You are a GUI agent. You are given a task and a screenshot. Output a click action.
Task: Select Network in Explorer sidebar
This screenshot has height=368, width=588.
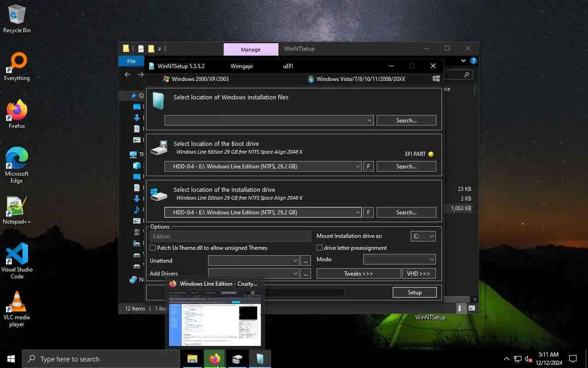[133, 280]
